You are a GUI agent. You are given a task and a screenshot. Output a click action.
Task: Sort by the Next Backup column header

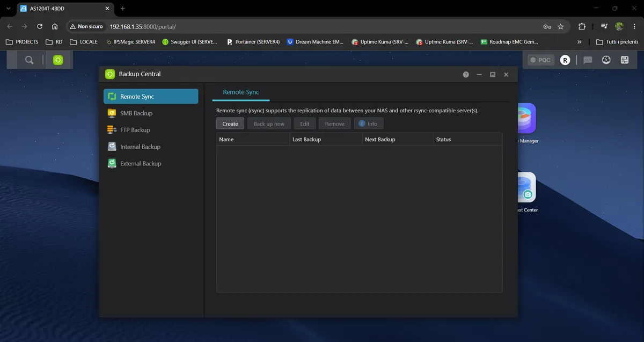(398, 140)
